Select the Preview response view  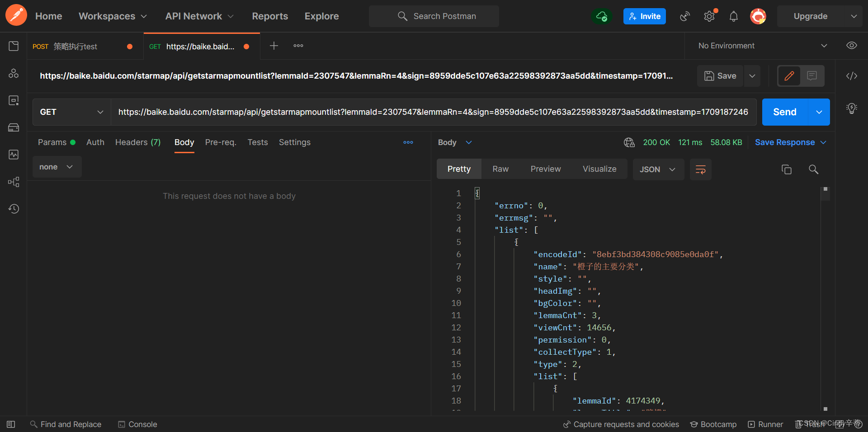point(546,169)
